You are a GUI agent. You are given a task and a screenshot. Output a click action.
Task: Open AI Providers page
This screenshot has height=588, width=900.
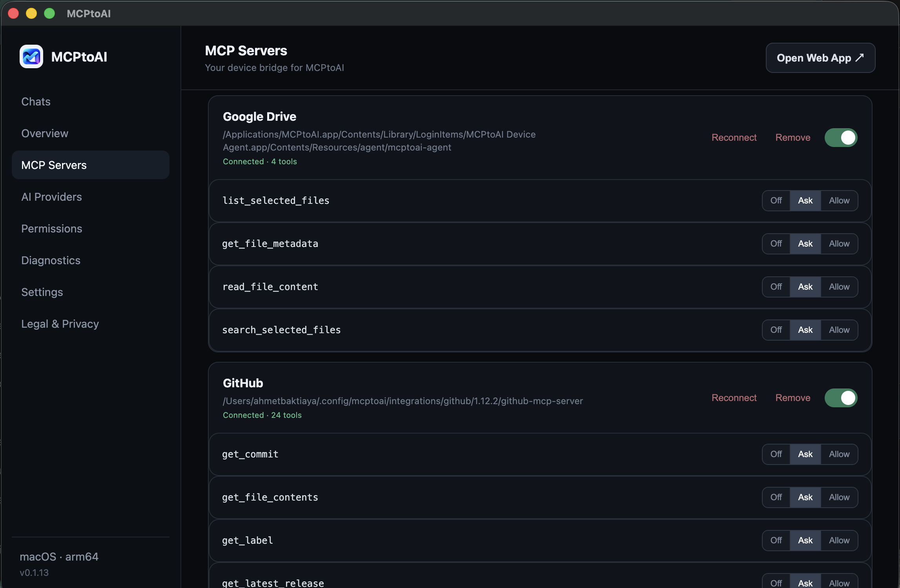coord(91,197)
